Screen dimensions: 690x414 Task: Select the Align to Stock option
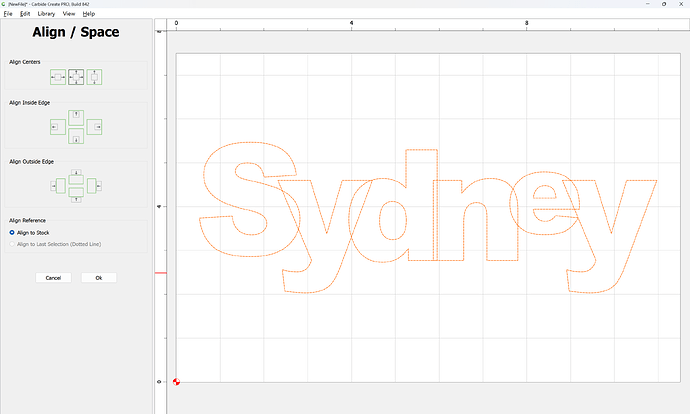[x=12, y=232]
